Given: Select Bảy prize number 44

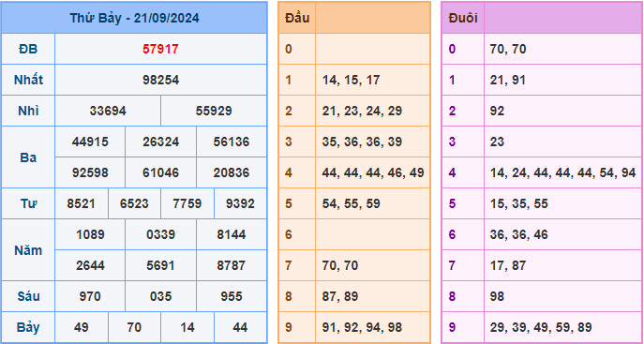Looking at the screenshot, I should (x=240, y=327).
